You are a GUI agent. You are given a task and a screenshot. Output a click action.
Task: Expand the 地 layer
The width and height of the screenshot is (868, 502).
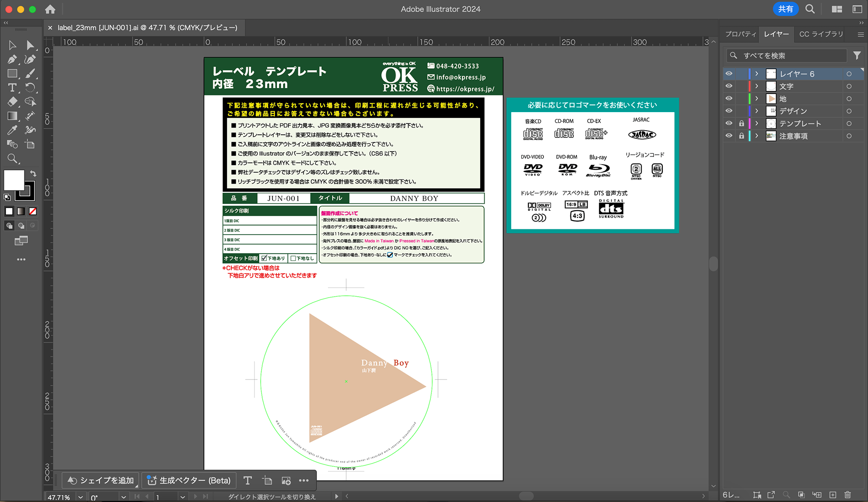757,99
